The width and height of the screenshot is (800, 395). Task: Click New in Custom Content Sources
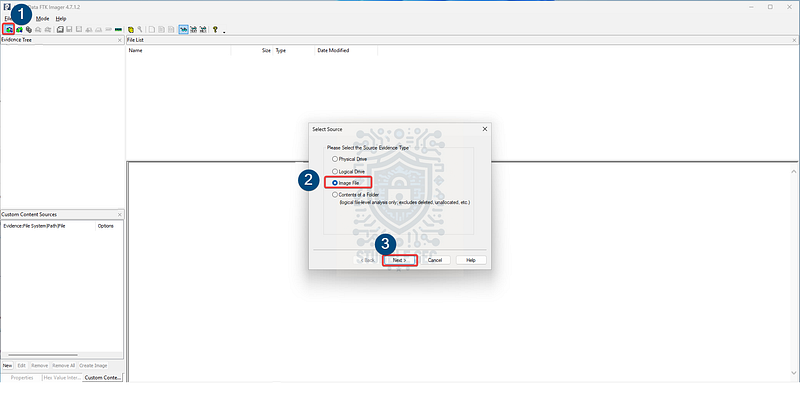tap(7, 365)
